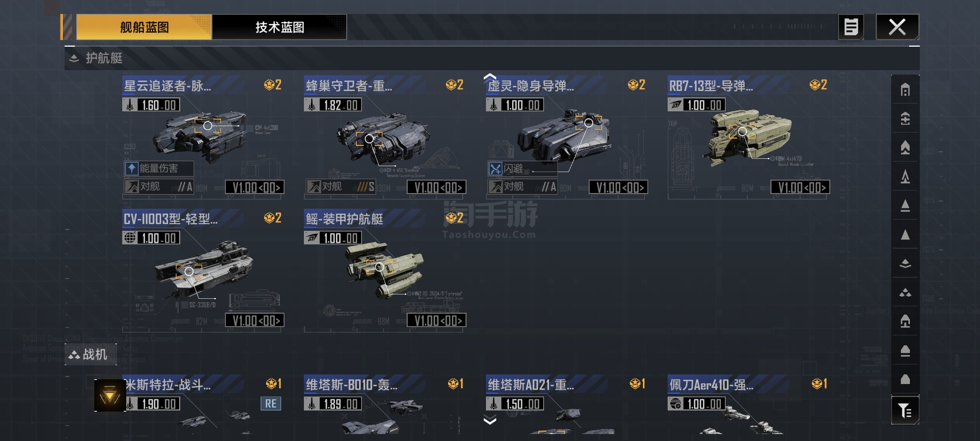The width and height of the screenshot is (980, 441).
Task: Open the 鳐-装甲护航艇 ship blueprint
Action: (x=385, y=270)
